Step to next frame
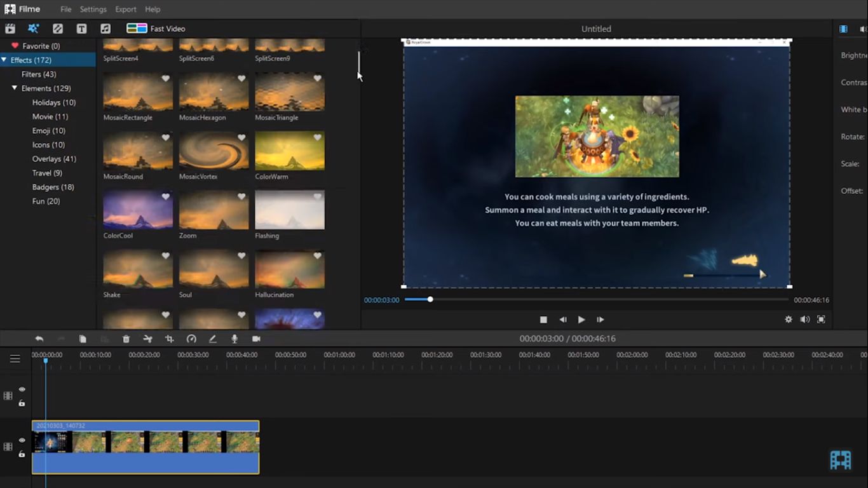Viewport: 868px width, 488px height. [600, 320]
